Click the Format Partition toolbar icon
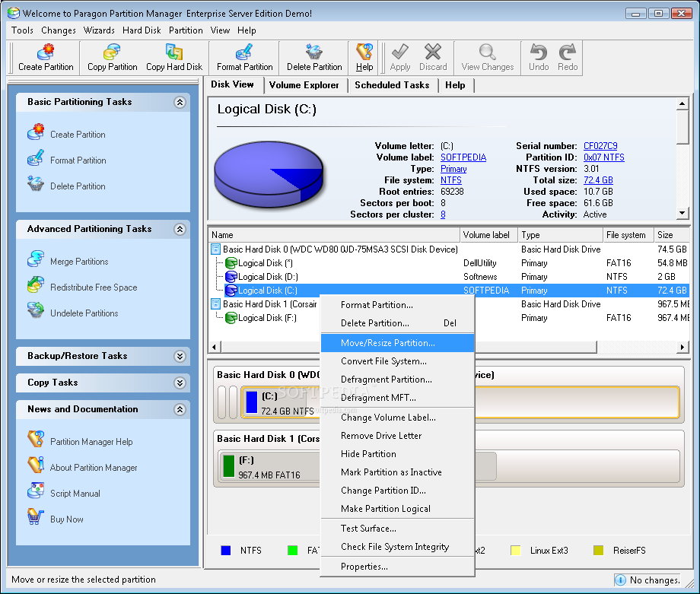700x594 pixels. click(244, 52)
